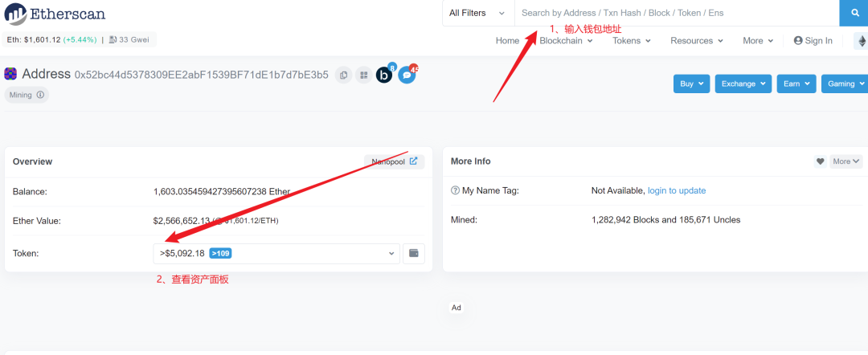The height and width of the screenshot is (355, 868).
Task: Open the Exchange dropdown button
Action: coord(743,84)
